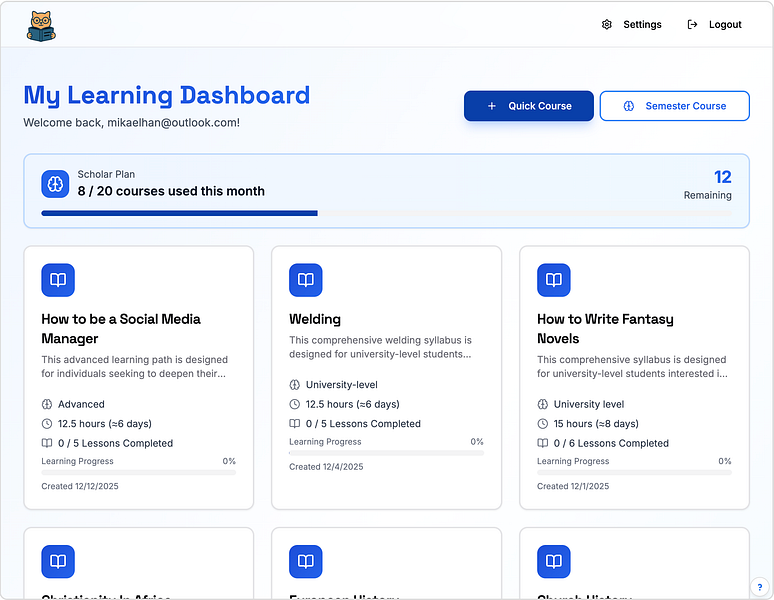Click the Advanced level label

click(x=81, y=404)
